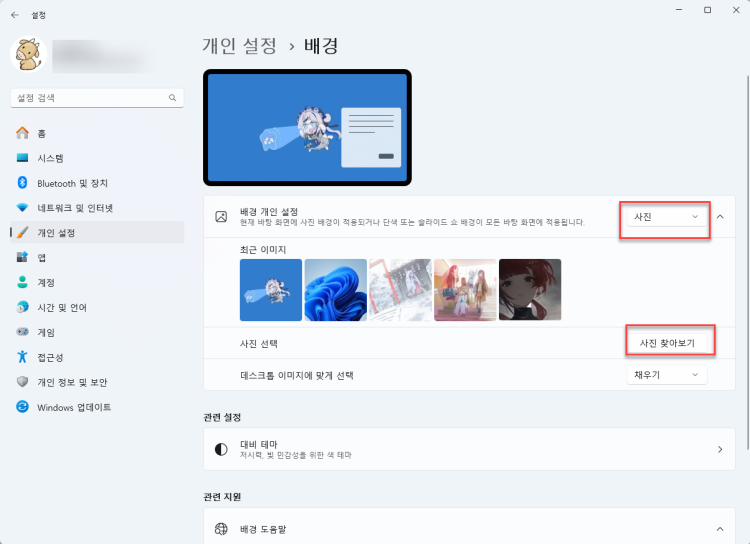The height and width of the screenshot is (544, 750).
Task: Select the Windows 11 bloom wallpaper thumbnail
Action: [x=336, y=290]
